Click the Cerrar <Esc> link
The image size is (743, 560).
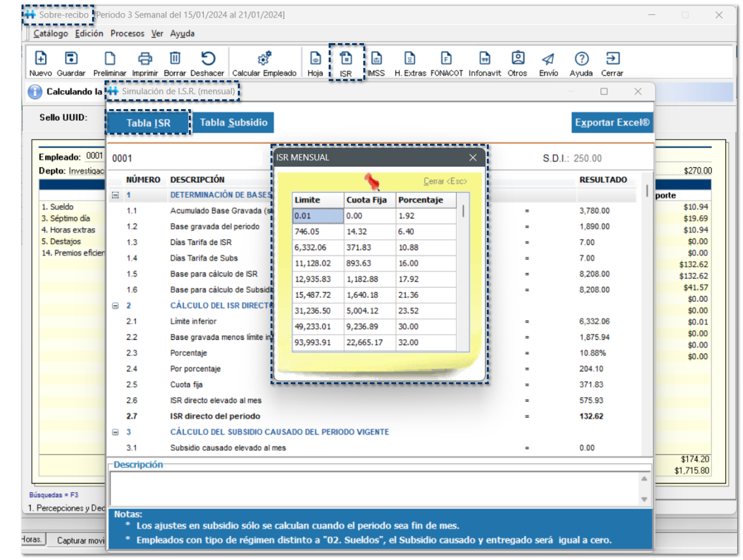[x=445, y=181]
